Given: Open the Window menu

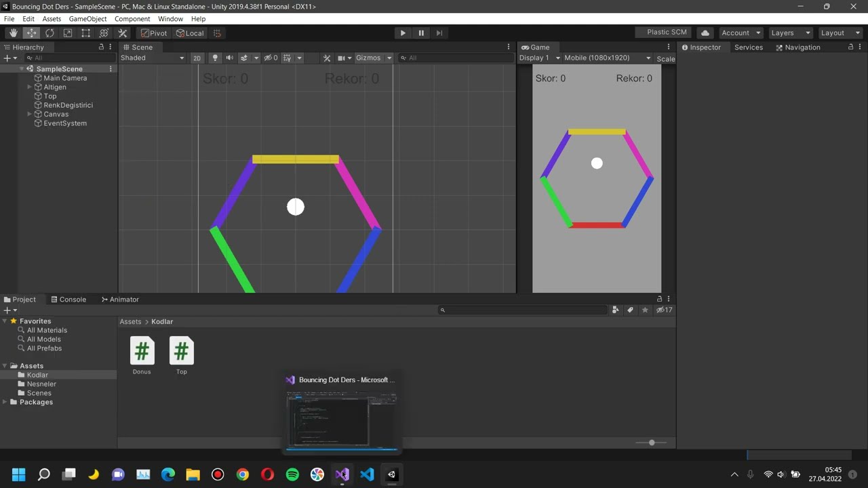Looking at the screenshot, I should (x=170, y=19).
